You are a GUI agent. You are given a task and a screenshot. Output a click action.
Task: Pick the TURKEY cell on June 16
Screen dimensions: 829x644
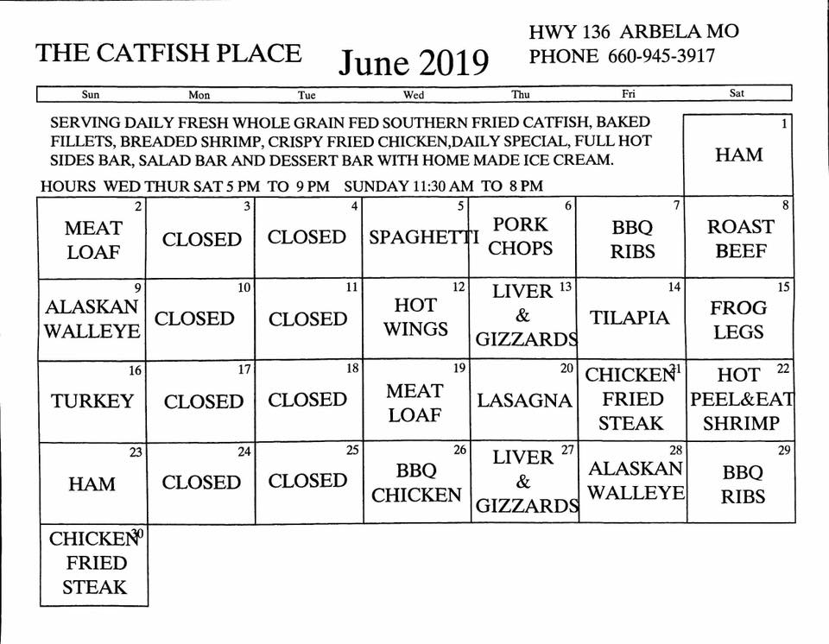pyautogui.click(x=92, y=401)
